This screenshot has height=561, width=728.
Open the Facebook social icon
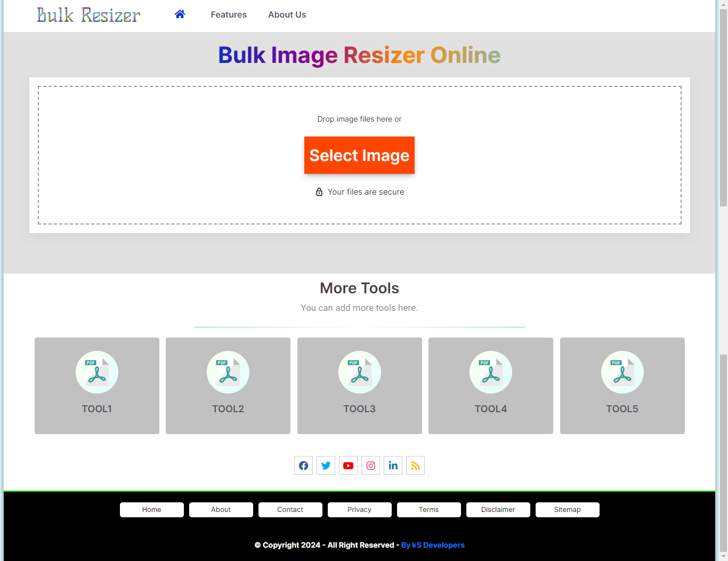pyautogui.click(x=303, y=465)
